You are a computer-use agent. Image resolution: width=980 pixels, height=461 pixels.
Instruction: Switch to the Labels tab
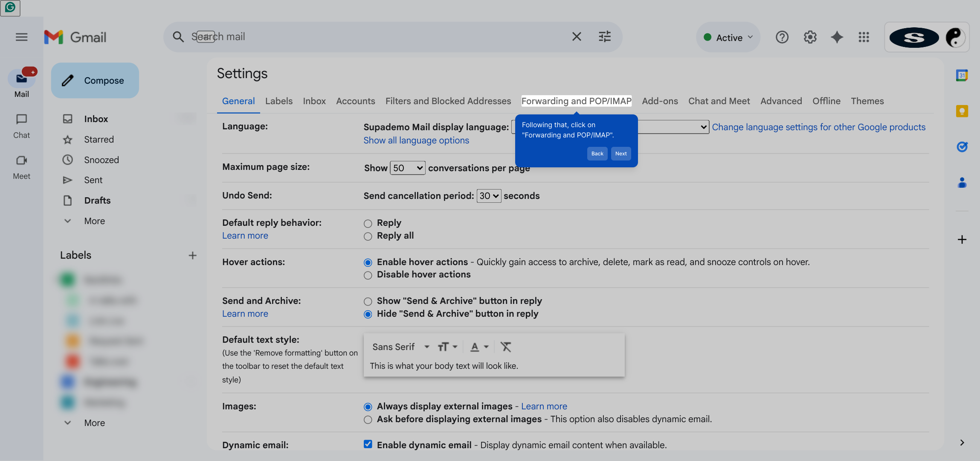point(279,101)
